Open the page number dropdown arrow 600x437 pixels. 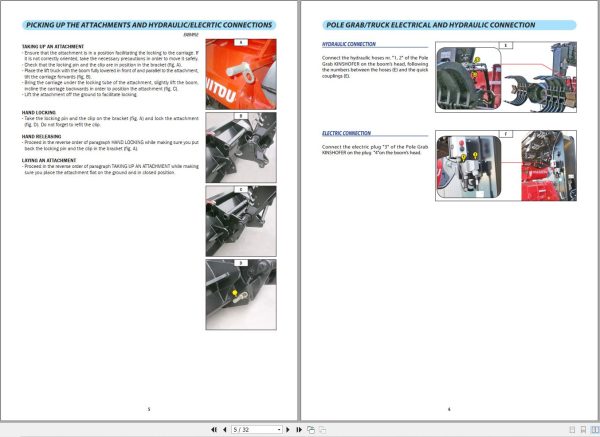pos(279,430)
